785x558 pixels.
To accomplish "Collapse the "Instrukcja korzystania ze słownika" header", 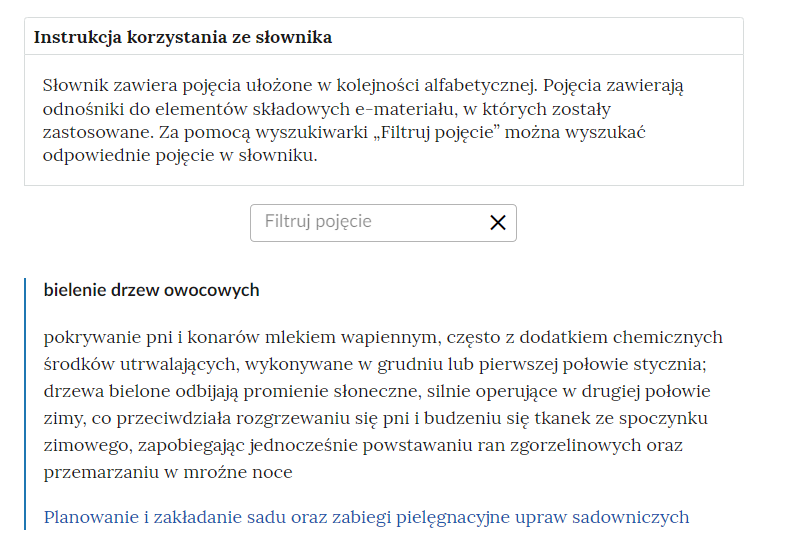I will click(x=383, y=37).
